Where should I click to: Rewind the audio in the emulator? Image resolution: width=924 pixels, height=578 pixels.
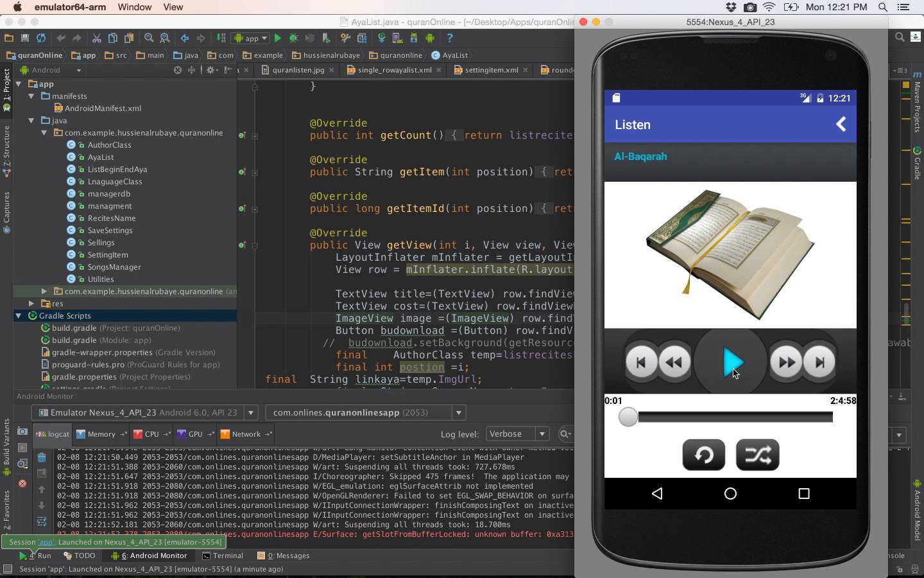(674, 362)
